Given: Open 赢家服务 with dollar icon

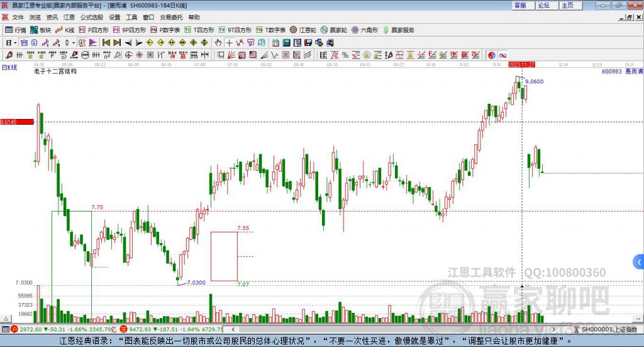Looking at the screenshot, I should (x=398, y=30).
